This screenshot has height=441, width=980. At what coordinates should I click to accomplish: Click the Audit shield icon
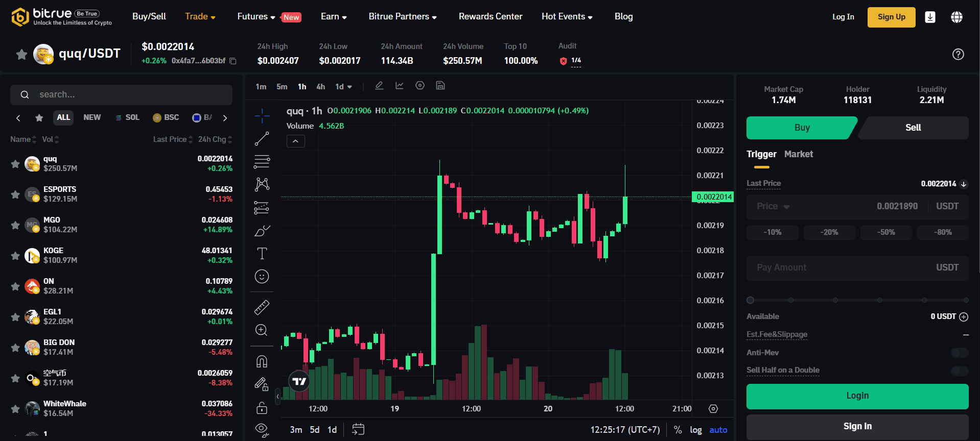(563, 61)
